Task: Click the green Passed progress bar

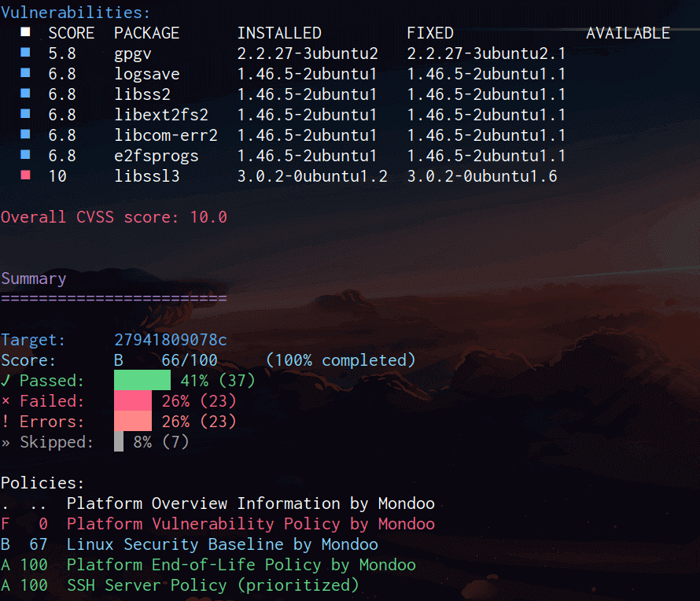Action: [142, 381]
